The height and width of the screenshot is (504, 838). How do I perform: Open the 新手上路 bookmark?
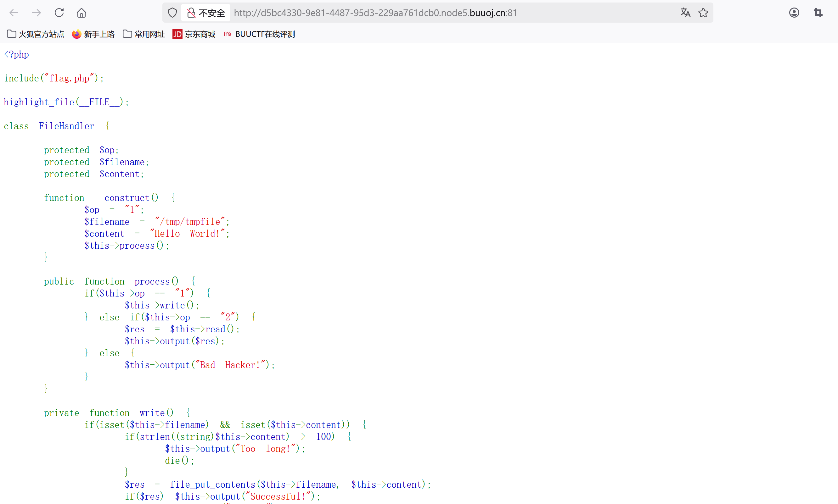[93, 34]
